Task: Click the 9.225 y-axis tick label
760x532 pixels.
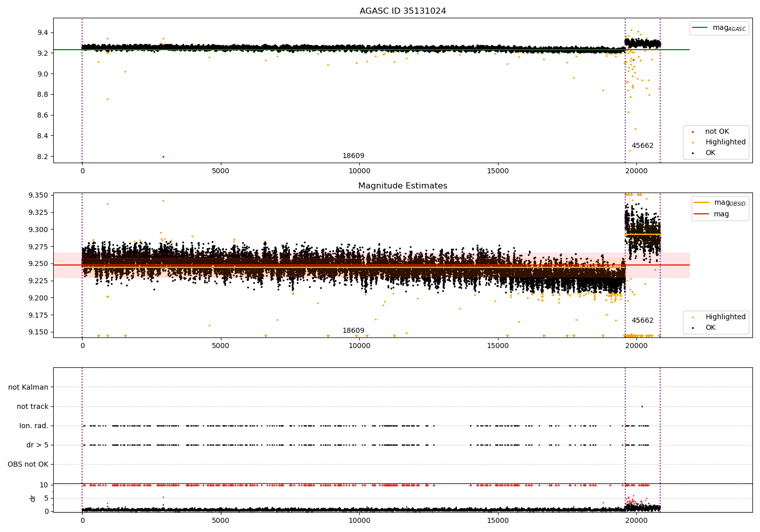Action: (38, 281)
